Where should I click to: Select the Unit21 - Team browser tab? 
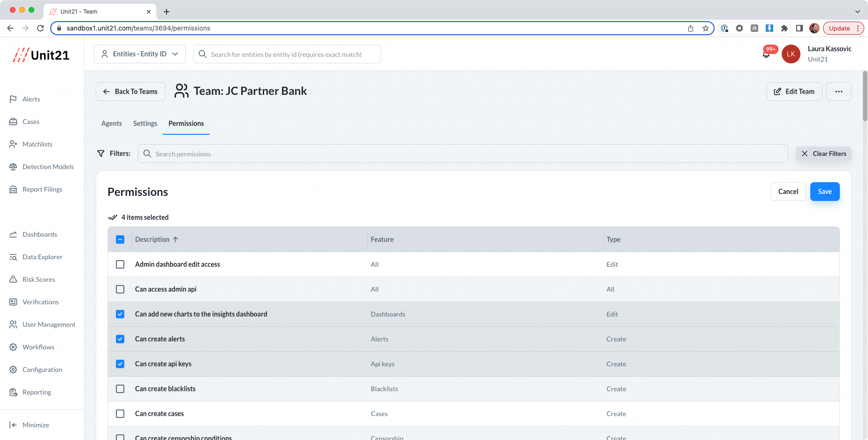(99, 11)
